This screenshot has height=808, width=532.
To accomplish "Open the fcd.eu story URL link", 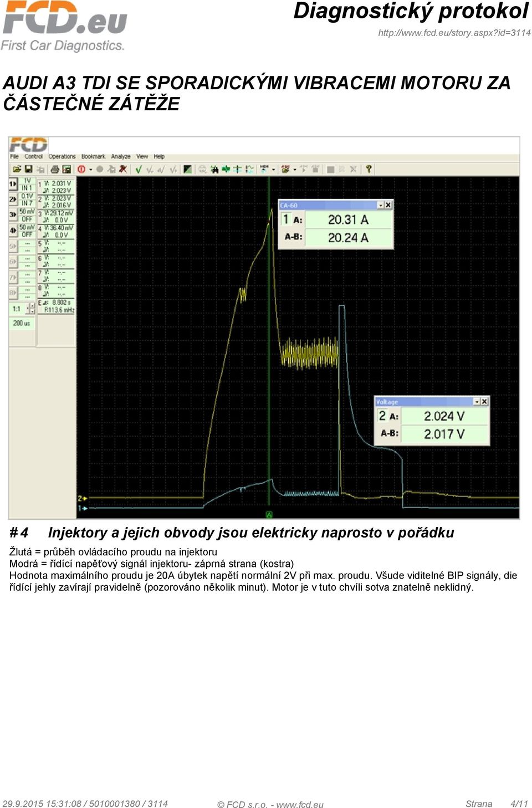I will pyautogui.click(x=454, y=33).
